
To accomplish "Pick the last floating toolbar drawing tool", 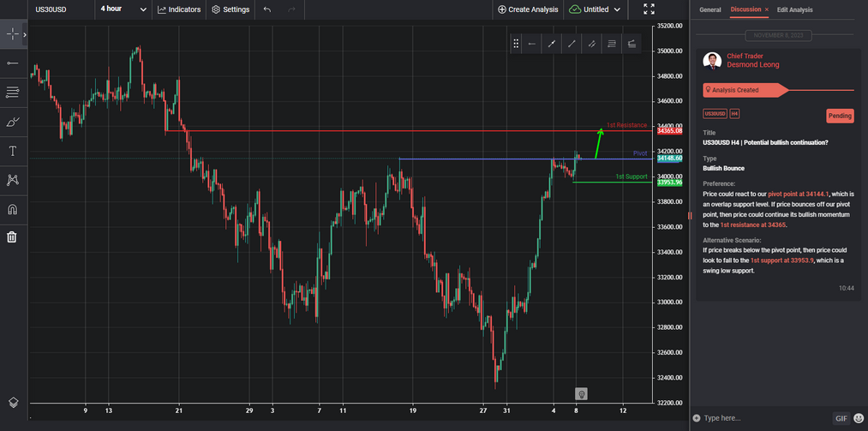I will pos(631,44).
